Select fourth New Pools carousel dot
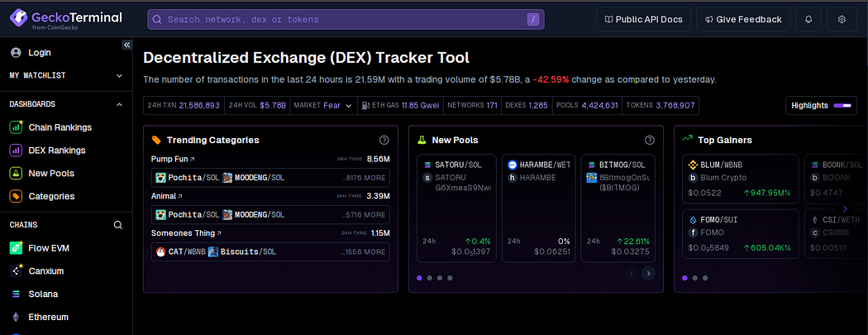 (450, 278)
